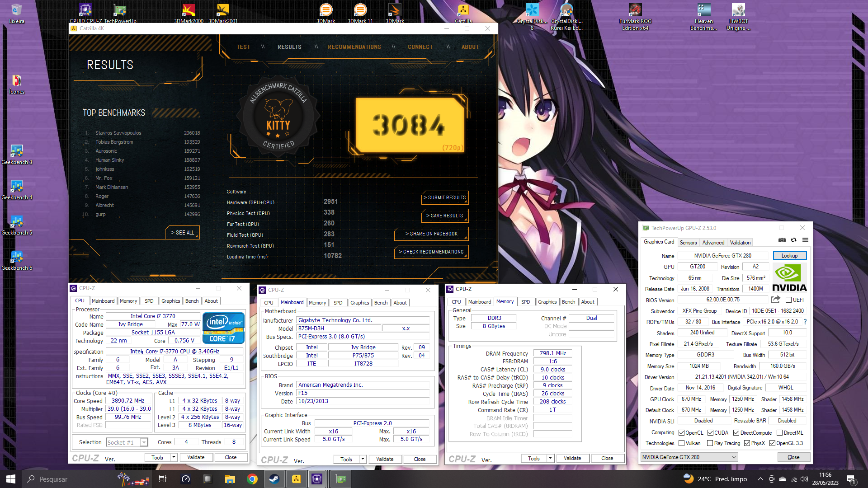Take a GPU-Z screenshot with camera icon
Screen dimensions: 868x488
pos(782,240)
